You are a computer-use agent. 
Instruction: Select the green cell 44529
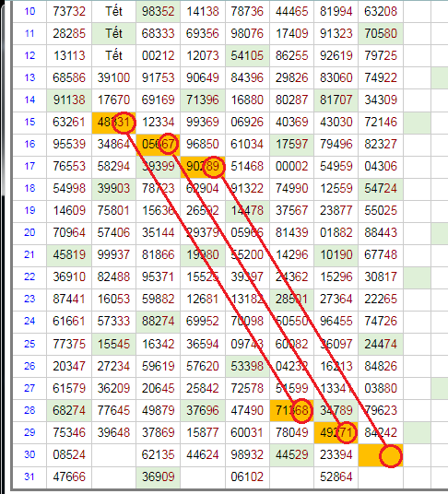point(291,455)
